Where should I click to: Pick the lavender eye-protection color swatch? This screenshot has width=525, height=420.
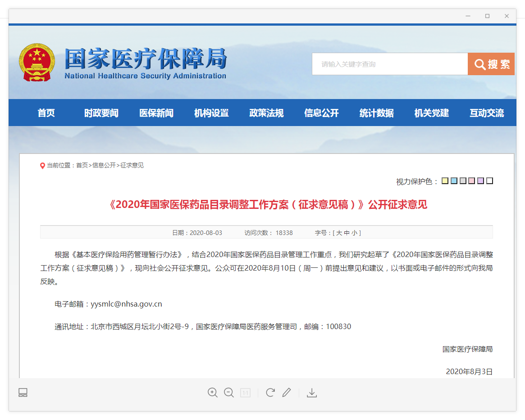point(481,181)
